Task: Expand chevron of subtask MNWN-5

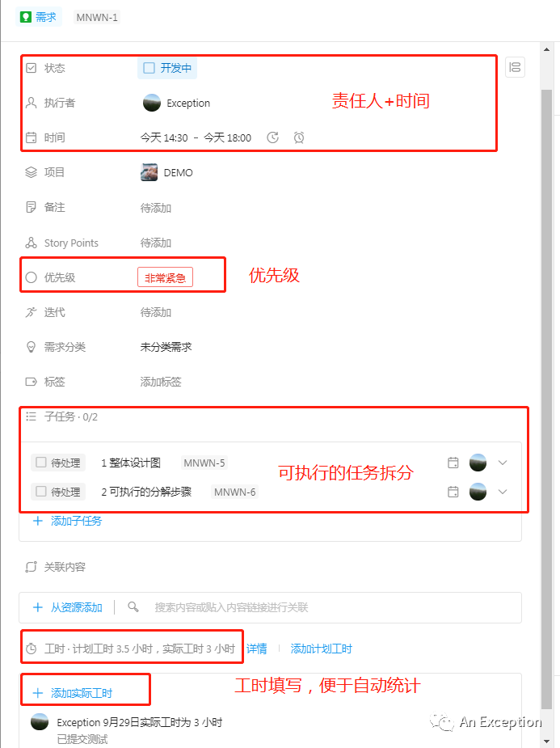Action: (503, 463)
